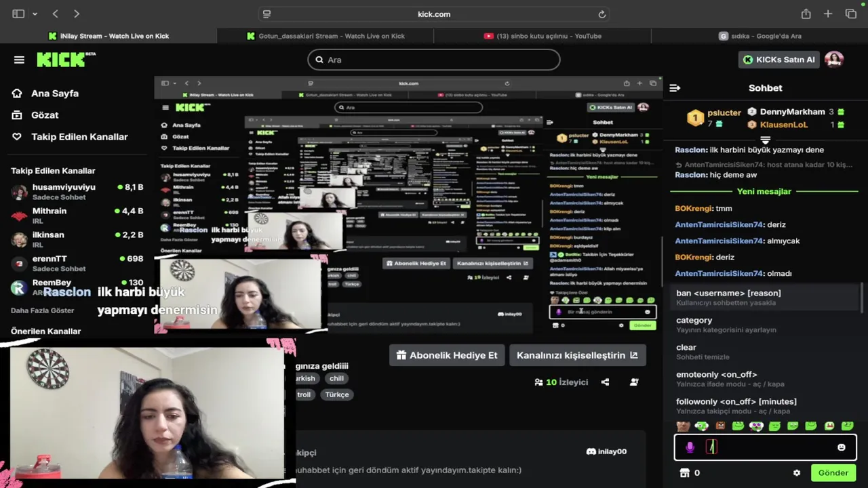The image size is (868, 488).
Task: Open erennTT channel in sidebar
Action: (77, 263)
